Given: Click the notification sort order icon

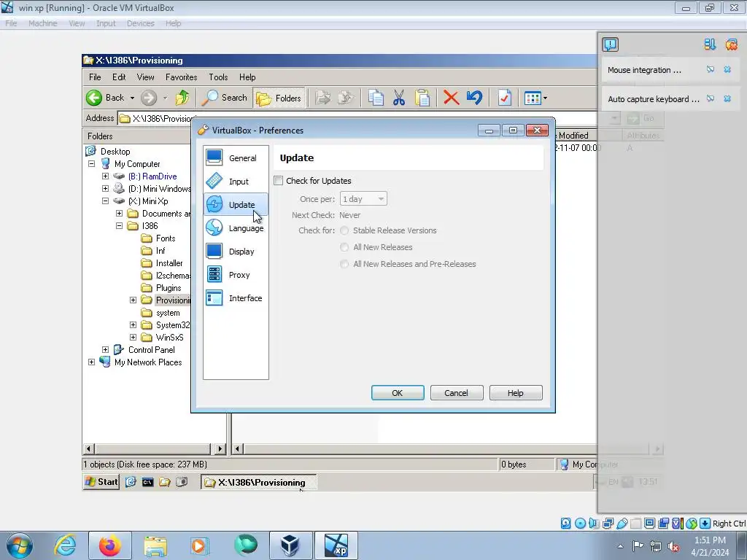Looking at the screenshot, I should click(710, 44).
